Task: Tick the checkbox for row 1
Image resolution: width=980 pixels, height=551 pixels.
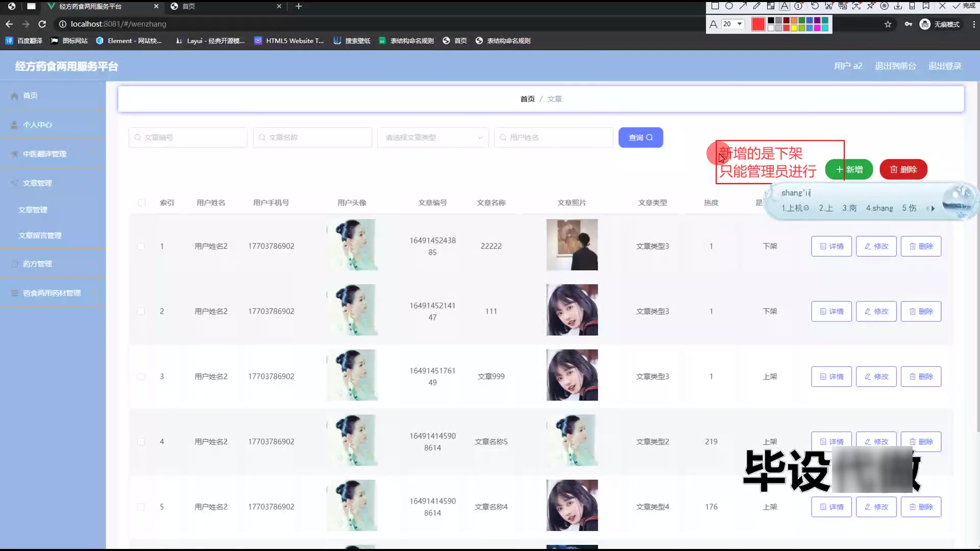Action: [x=141, y=246]
